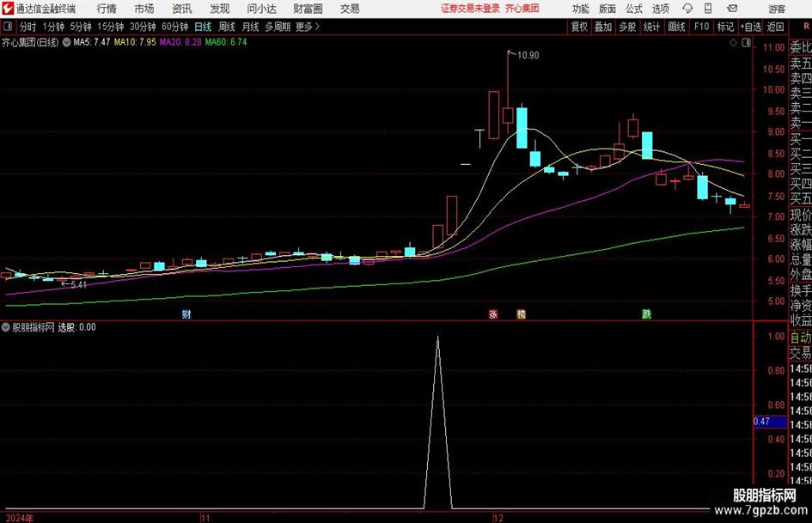The image size is (812, 523).
Task: Click the 游客 user account label
Action: click(777, 9)
